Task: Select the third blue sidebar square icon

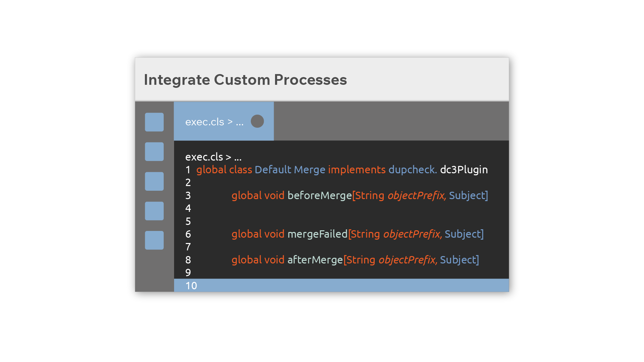Action: (154, 181)
